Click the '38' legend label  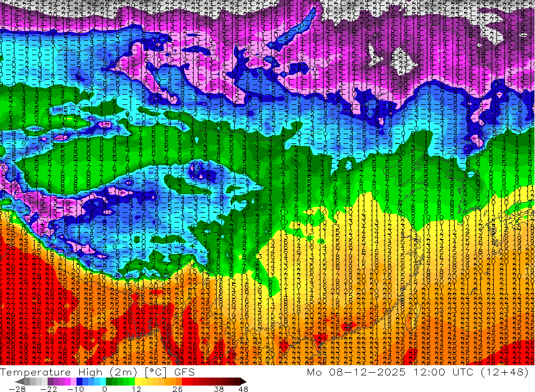click(x=218, y=389)
